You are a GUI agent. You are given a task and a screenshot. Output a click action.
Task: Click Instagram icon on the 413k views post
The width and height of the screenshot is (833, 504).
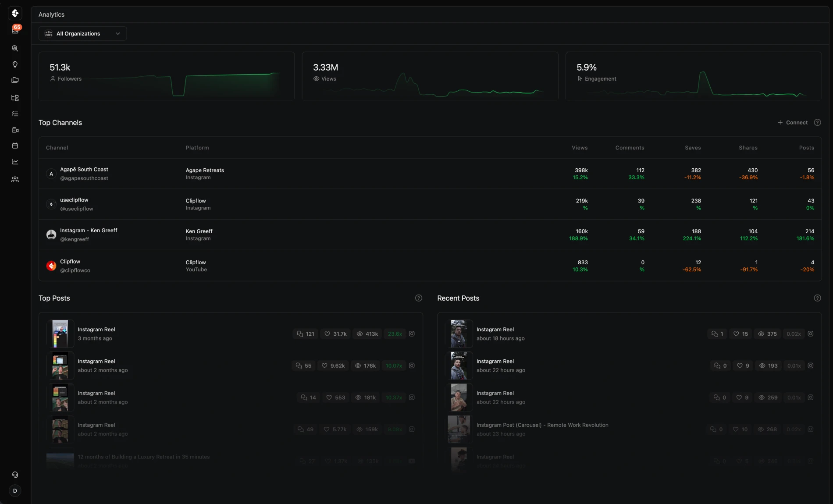(x=412, y=334)
